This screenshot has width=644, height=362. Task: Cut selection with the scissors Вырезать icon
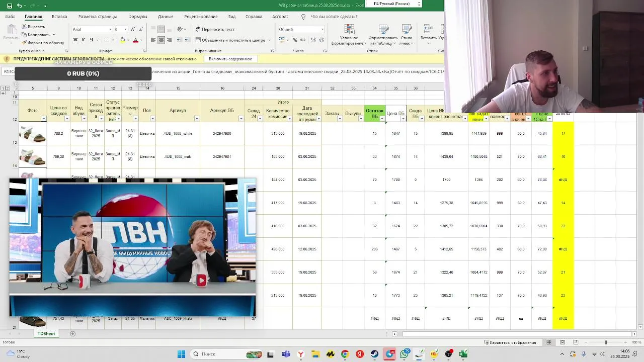33,27
